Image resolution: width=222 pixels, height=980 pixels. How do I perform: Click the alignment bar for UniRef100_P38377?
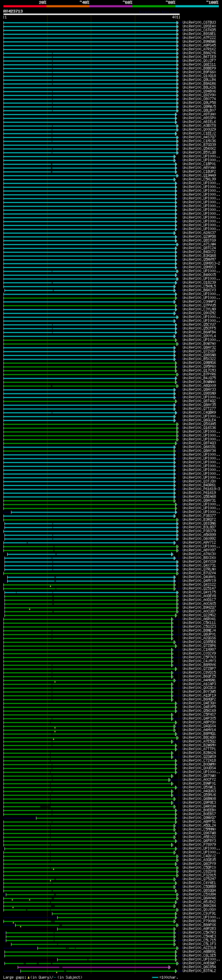89,516
